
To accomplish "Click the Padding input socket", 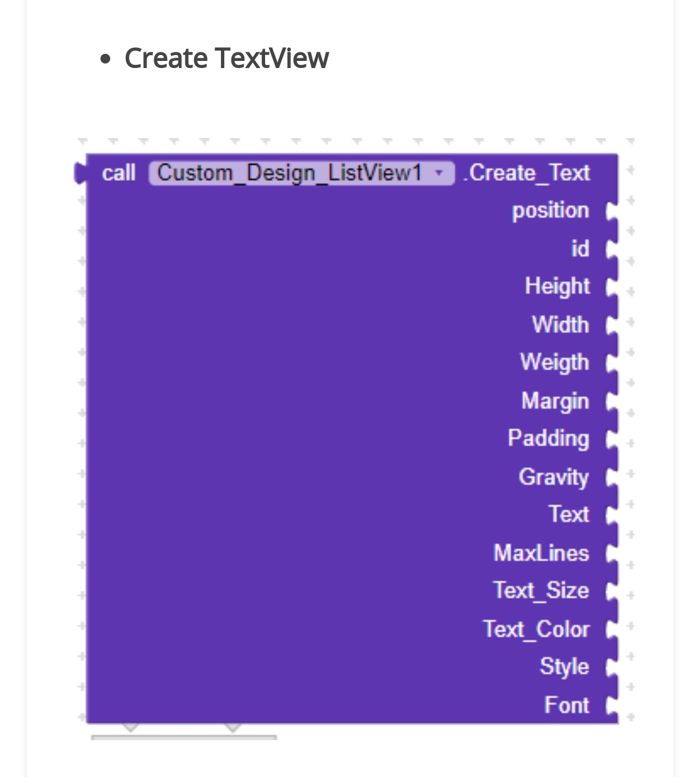I will (611, 439).
